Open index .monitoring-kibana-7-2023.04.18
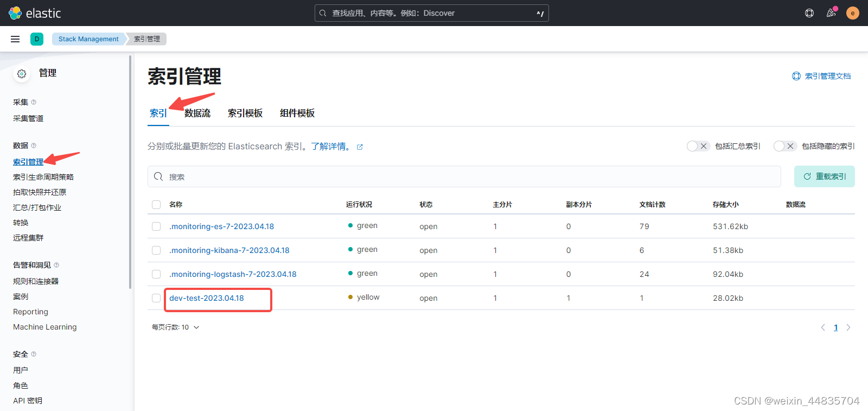Viewport: 868px width, 411px height. (x=229, y=250)
